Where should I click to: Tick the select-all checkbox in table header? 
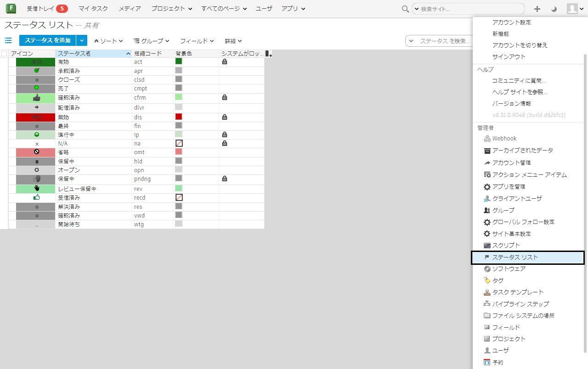(x=4, y=54)
